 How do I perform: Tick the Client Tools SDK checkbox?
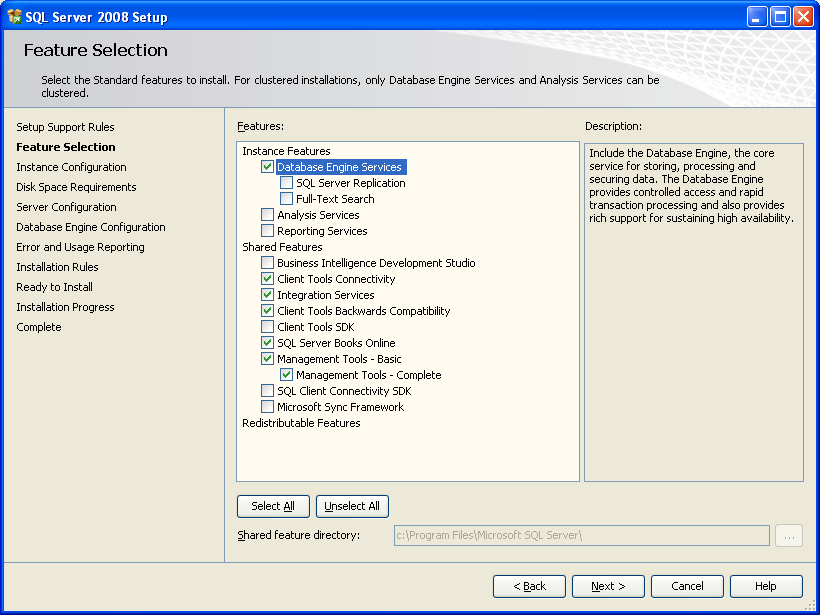pyautogui.click(x=267, y=327)
